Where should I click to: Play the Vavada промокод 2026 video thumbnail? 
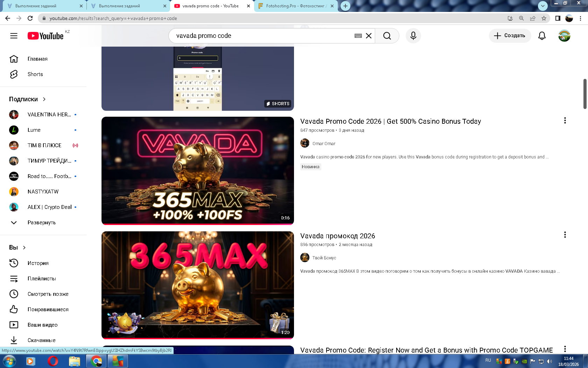coord(198,285)
